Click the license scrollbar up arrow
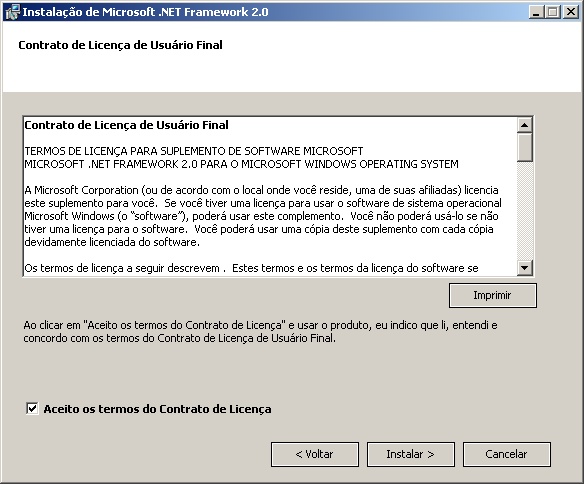584x484 pixels. coord(525,125)
